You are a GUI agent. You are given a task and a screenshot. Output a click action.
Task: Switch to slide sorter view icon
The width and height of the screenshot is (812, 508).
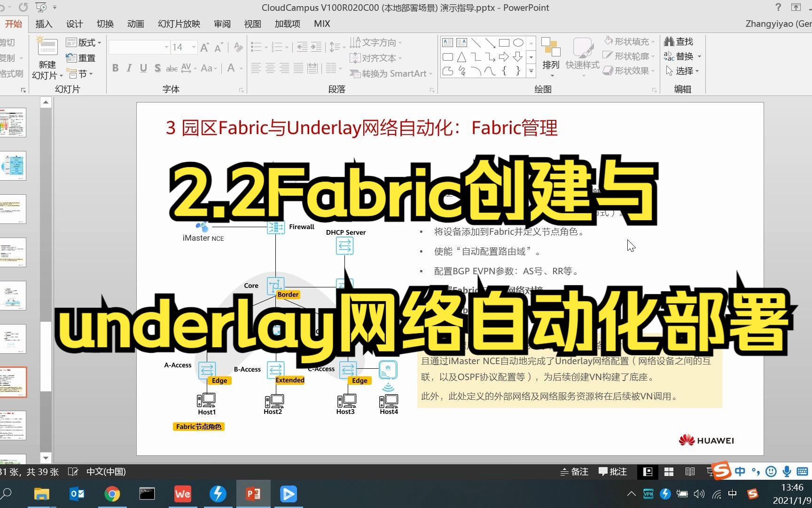click(669, 472)
